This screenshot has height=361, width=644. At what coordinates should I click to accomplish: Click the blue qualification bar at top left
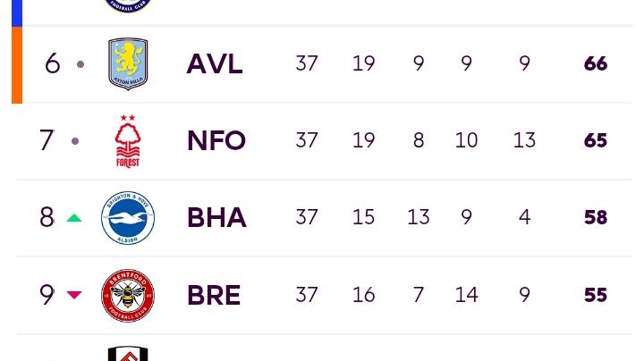17,13
